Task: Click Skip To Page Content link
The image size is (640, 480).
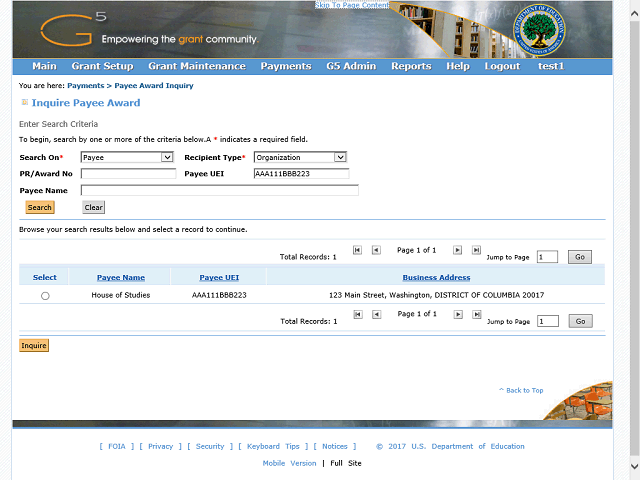Action: pyautogui.click(x=352, y=5)
